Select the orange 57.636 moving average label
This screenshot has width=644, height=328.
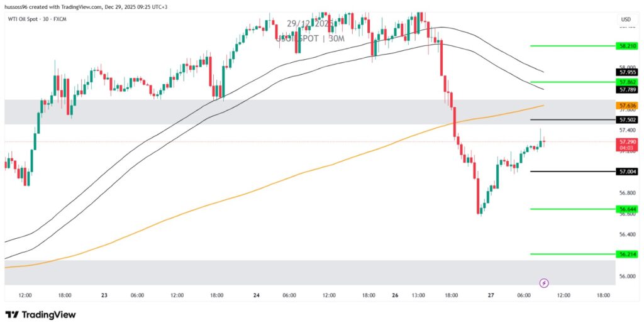628,106
